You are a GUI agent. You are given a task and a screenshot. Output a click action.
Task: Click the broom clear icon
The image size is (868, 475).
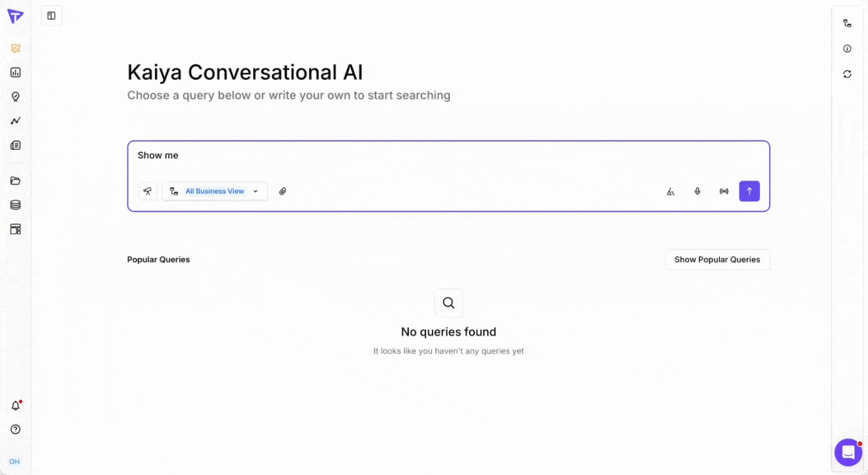671,191
